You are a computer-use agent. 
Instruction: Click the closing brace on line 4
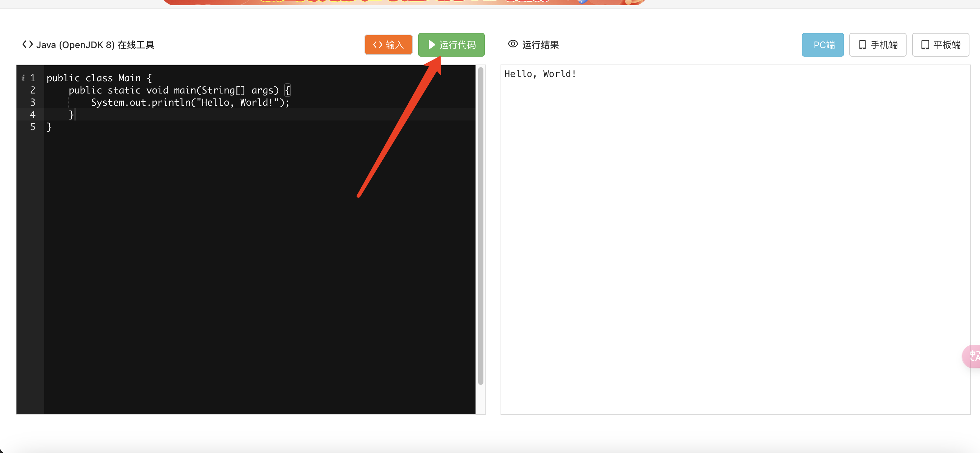pos(71,115)
